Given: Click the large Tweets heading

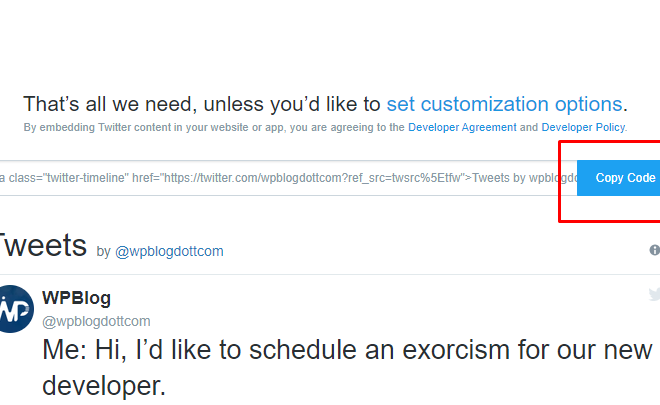Looking at the screenshot, I should click(x=43, y=245).
